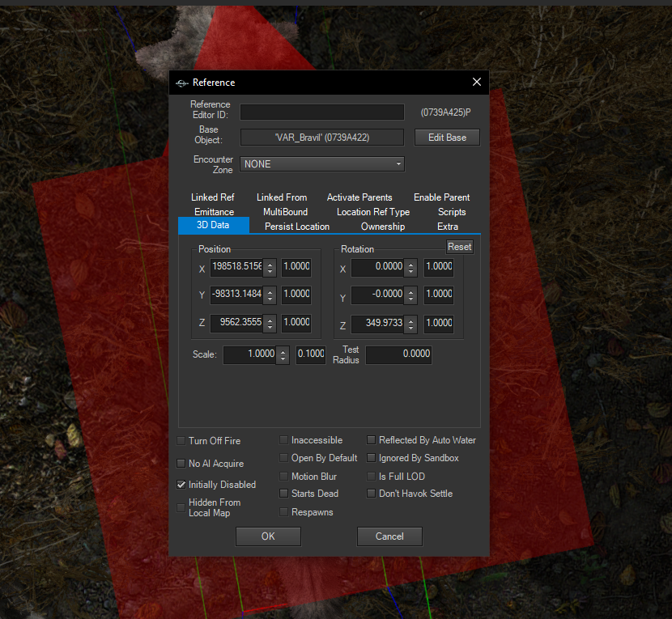Open the Ownership tab
Screen dimensions: 672x619
(x=383, y=227)
